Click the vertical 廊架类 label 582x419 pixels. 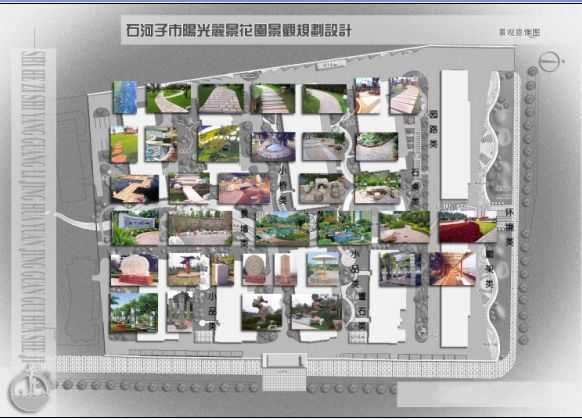[490, 269]
